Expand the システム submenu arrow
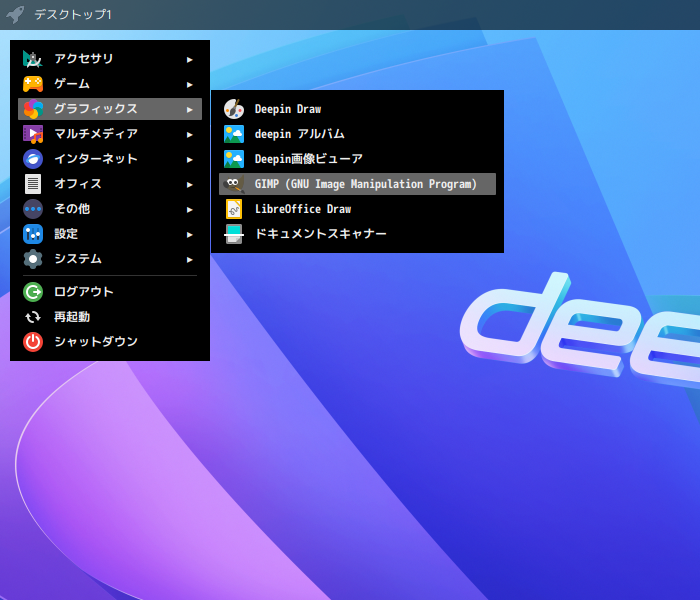This screenshot has width=700, height=600. pos(190,259)
